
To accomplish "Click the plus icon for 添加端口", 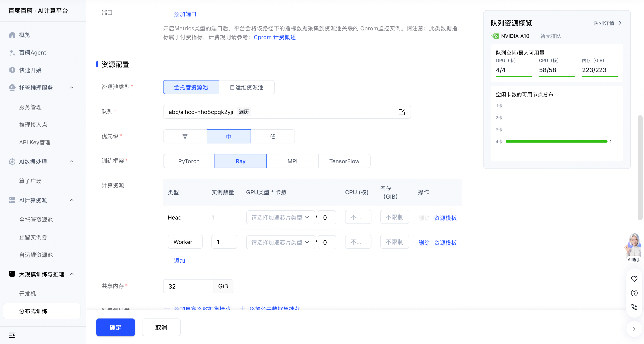I will click(167, 14).
